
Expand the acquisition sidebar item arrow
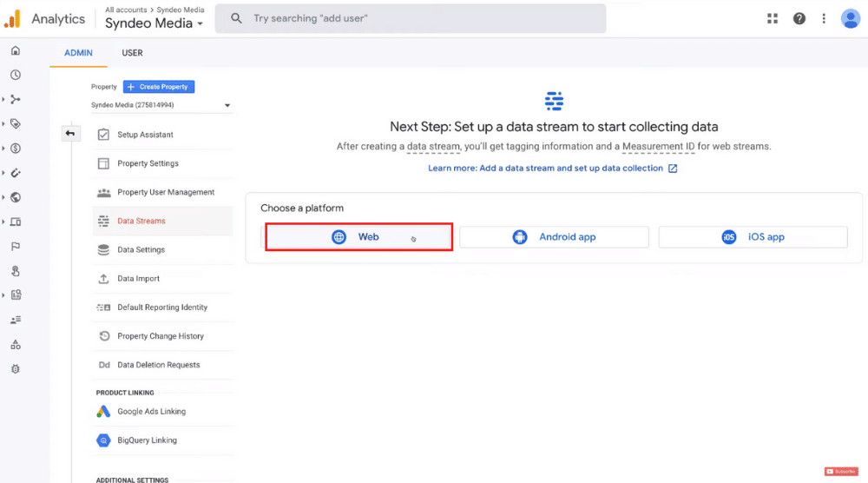click(3, 99)
